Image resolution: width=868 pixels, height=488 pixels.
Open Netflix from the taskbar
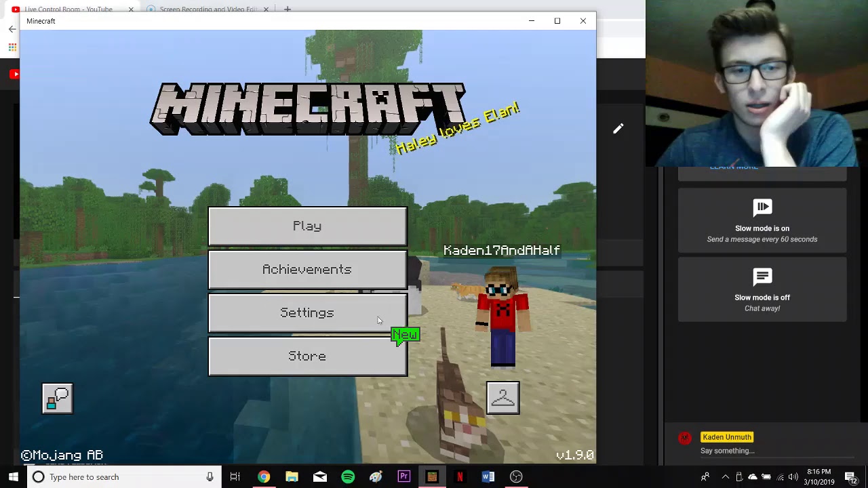(460, 477)
